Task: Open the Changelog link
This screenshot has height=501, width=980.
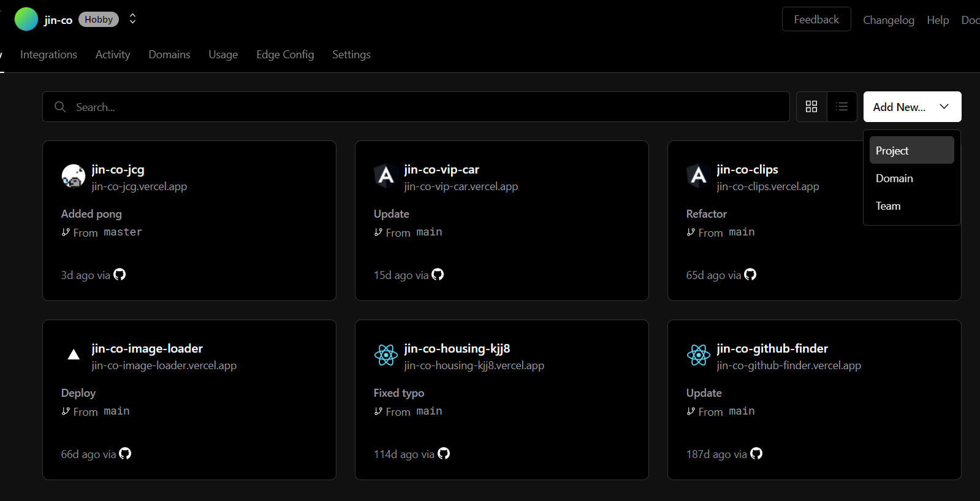Action: [889, 20]
